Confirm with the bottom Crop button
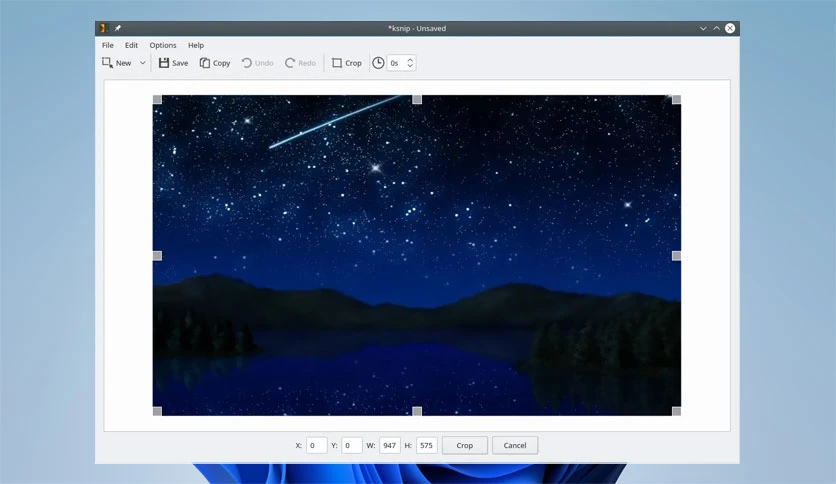This screenshot has width=836, height=484. tap(464, 445)
